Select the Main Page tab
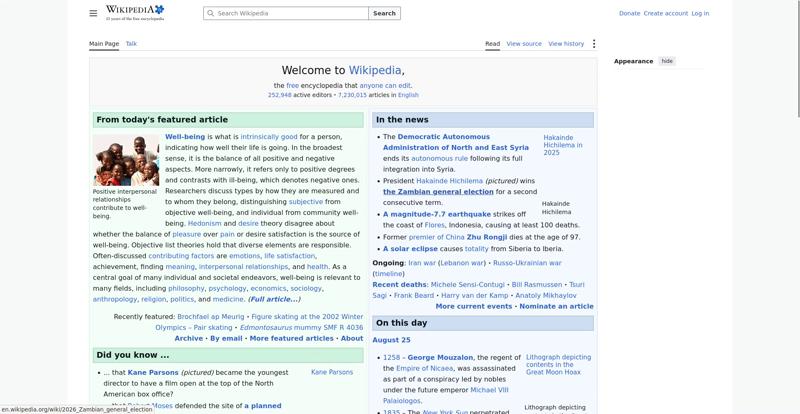This screenshot has width=800, height=414. click(104, 44)
